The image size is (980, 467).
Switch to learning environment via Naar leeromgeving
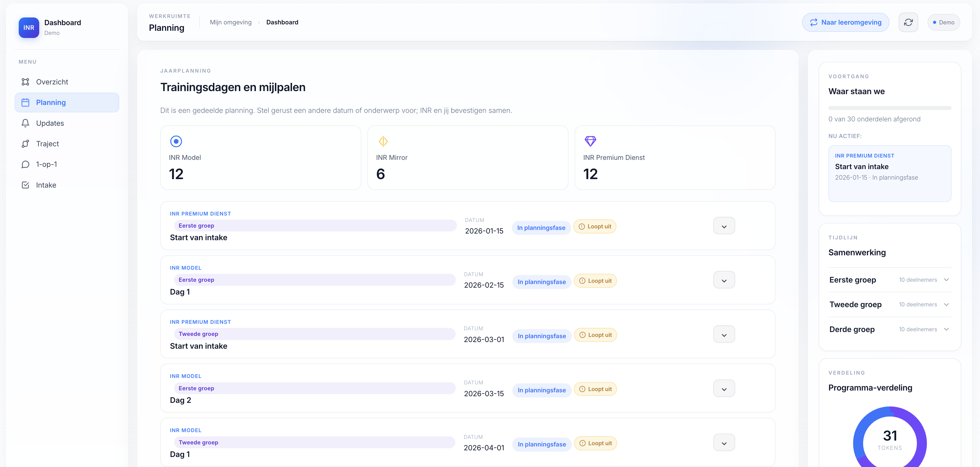coord(845,23)
